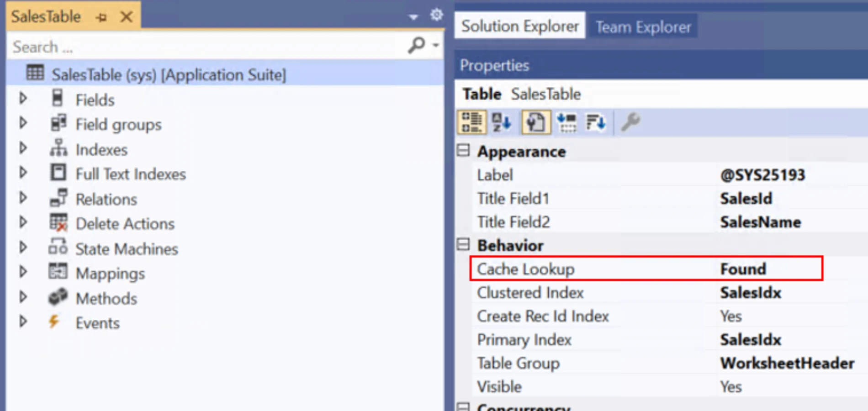Click the Property Pages wrench icon
Viewport: 868px width, 411px height.
[x=630, y=122]
